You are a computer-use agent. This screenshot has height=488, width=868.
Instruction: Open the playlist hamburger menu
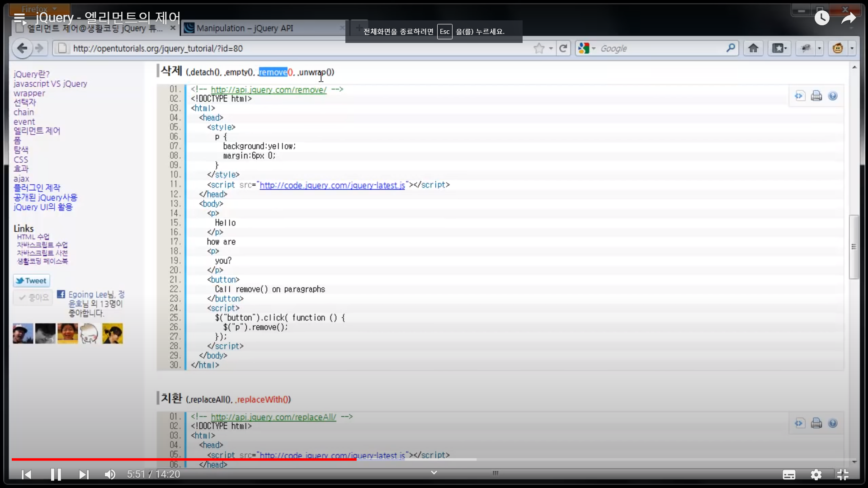19,18
